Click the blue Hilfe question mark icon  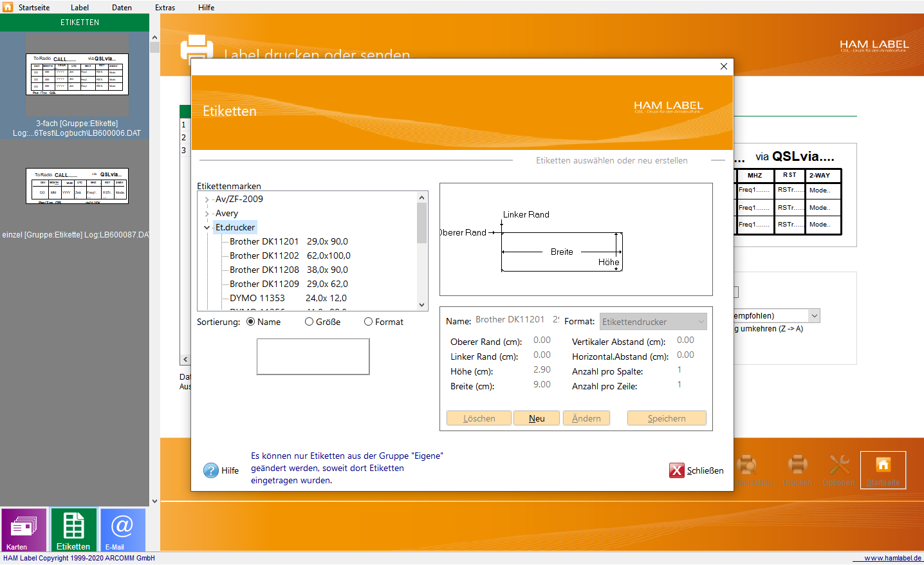pyautogui.click(x=211, y=470)
